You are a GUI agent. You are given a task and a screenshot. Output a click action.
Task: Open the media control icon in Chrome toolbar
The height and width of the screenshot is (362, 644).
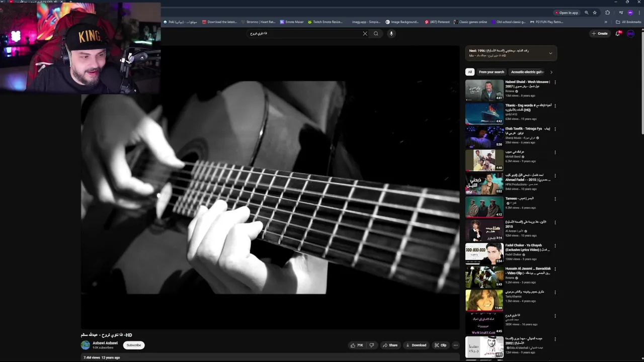[x=621, y=13]
